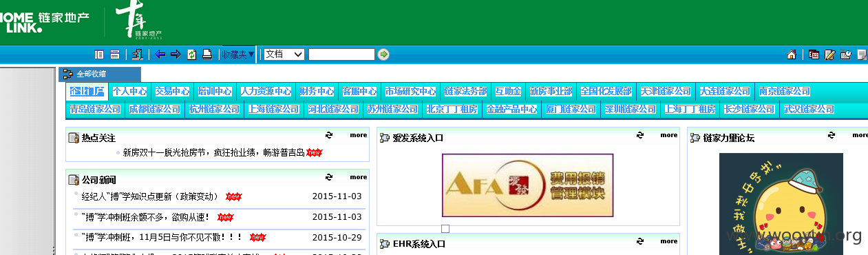Screen dimensions: 868x255
Task: Open the 金融产品中心 tab
Action: (511, 109)
